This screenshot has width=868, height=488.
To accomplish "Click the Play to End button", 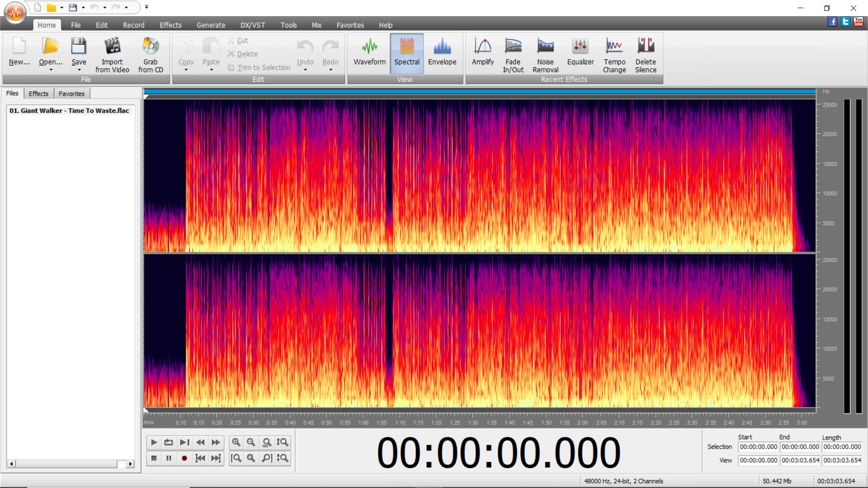I will click(x=184, y=442).
